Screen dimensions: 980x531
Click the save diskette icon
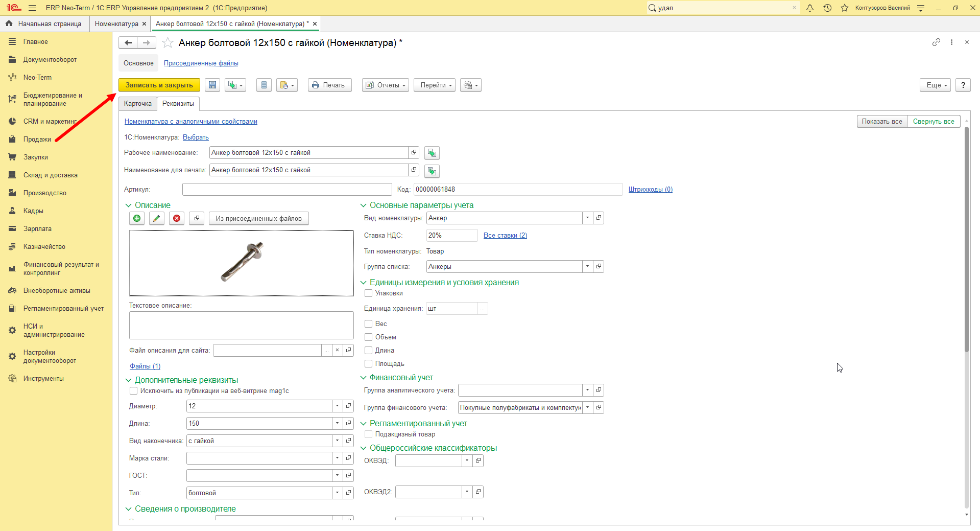[x=212, y=85]
